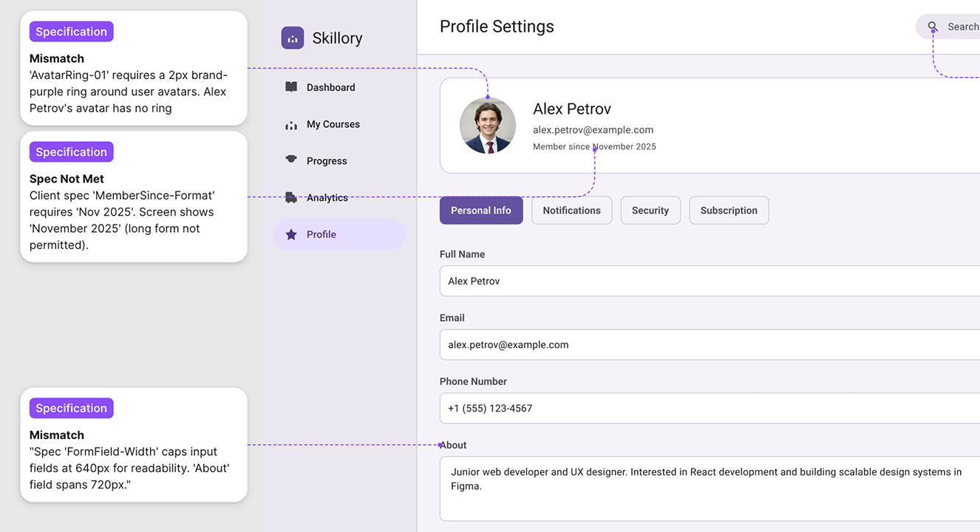Open the Progress section
Image resolution: width=980 pixels, height=532 pixels.
[339, 160]
